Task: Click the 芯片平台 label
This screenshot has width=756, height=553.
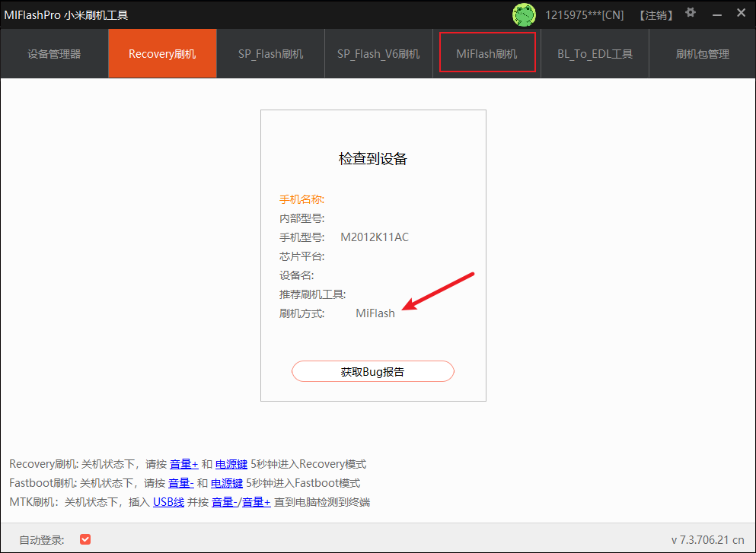Action: pyautogui.click(x=301, y=256)
